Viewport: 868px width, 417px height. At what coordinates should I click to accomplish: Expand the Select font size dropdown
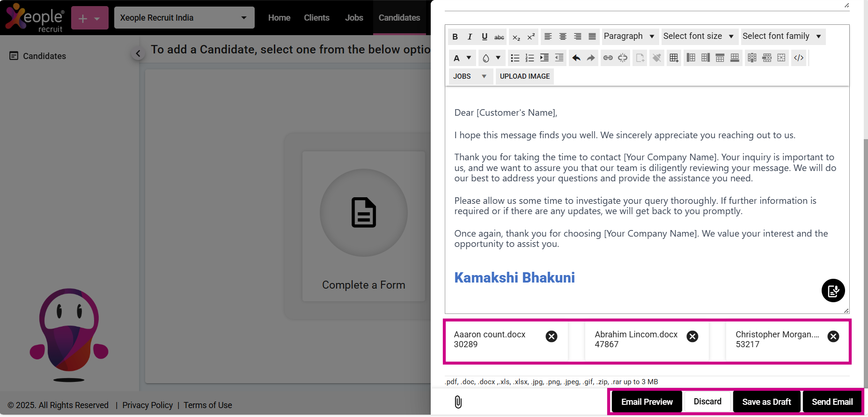click(x=698, y=37)
